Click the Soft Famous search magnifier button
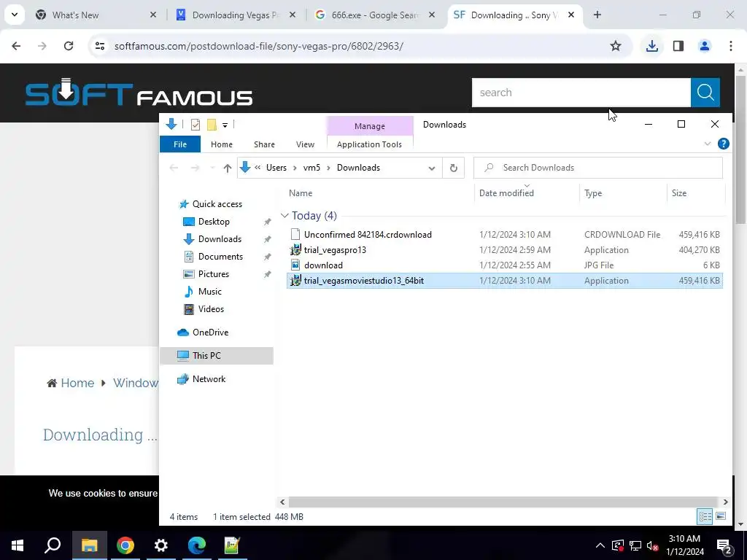747x560 pixels. point(705,93)
